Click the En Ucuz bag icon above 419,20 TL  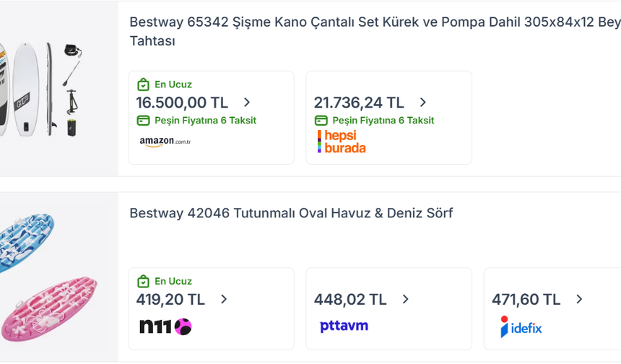143,282
